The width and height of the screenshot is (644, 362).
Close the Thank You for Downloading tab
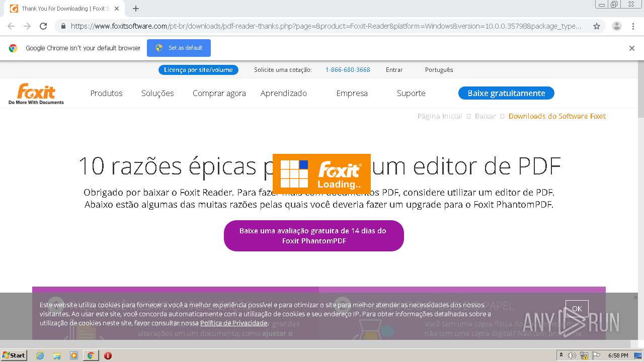[117, 9]
